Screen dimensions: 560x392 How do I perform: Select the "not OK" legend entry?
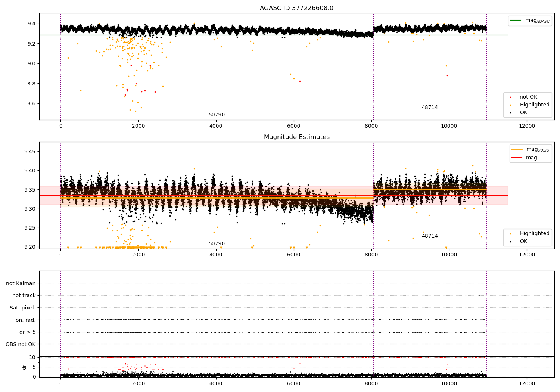528,97
